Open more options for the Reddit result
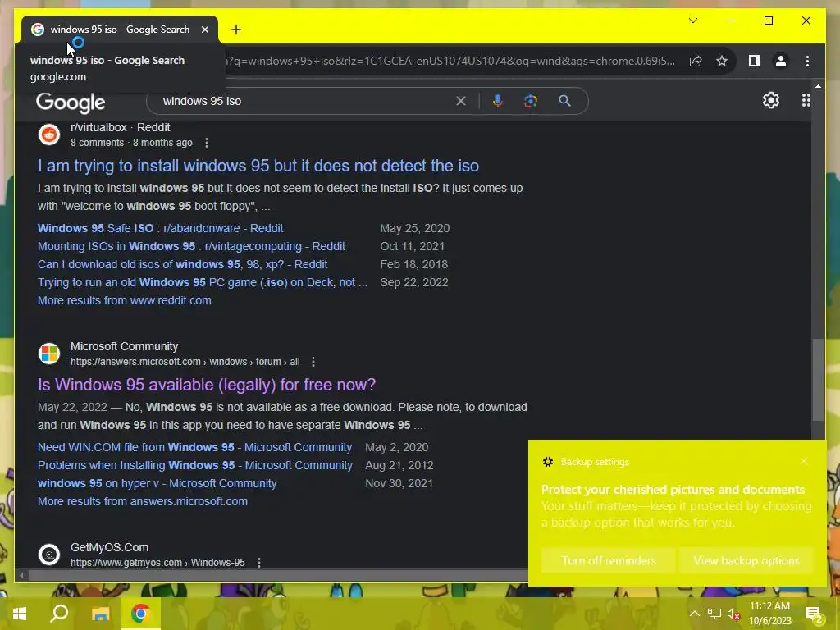840x630 pixels. pyautogui.click(x=207, y=143)
